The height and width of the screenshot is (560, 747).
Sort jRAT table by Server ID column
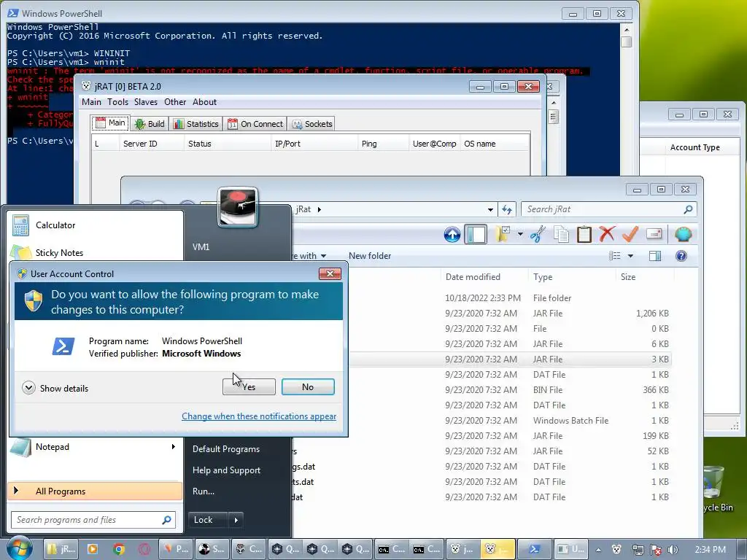point(151,144)
